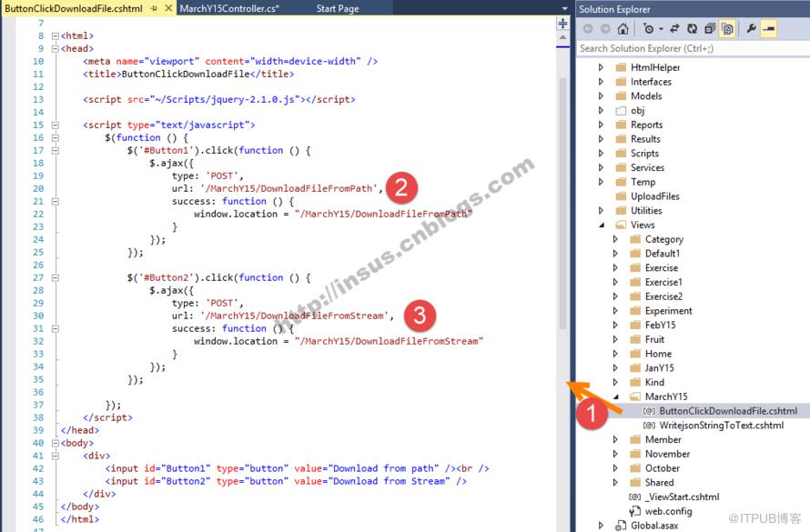Viewport: 810px width, 532px height.
Task: Click the obj hidden folder icon
Action: click(621, 110)
